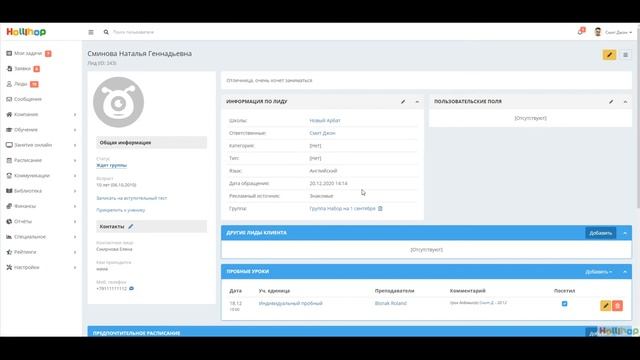Screen dimensions: 640x360
Task: Collapse the Пробные уроки panel
Action: pos(625,272)
